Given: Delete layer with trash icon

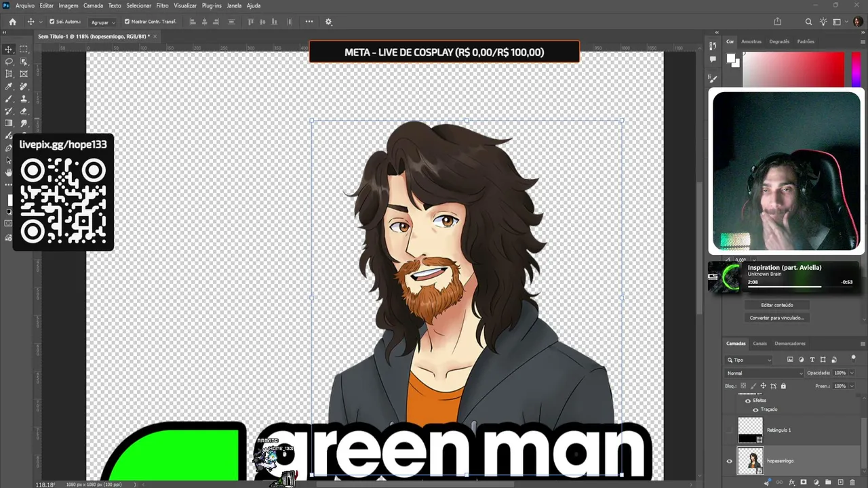Looking at the screenshot, I should [x=853, y=483].
